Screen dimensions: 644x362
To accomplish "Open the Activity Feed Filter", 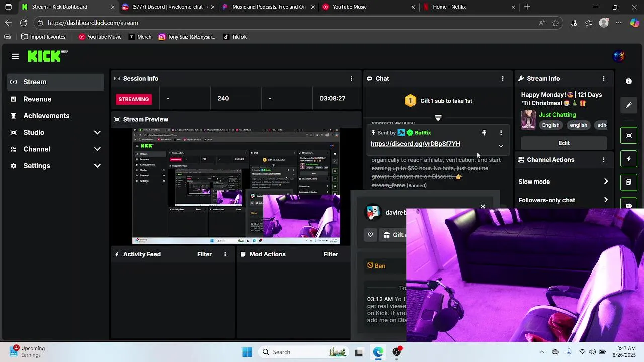I will point(204,254).
